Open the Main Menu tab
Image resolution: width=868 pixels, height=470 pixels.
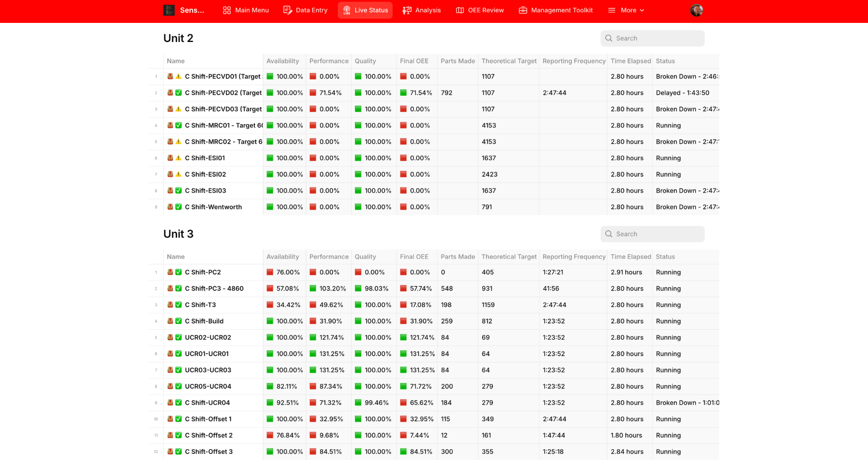pyautogui.click(x=246, y=10)
